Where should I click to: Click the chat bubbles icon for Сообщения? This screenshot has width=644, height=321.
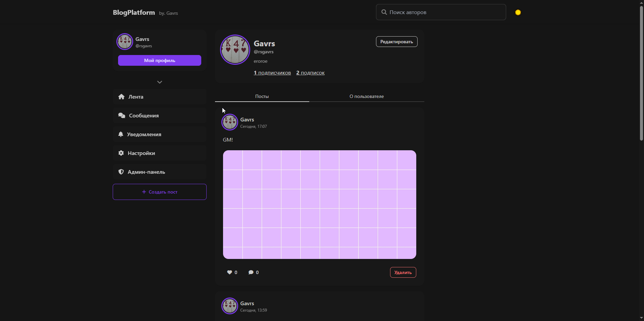(122, 115)
